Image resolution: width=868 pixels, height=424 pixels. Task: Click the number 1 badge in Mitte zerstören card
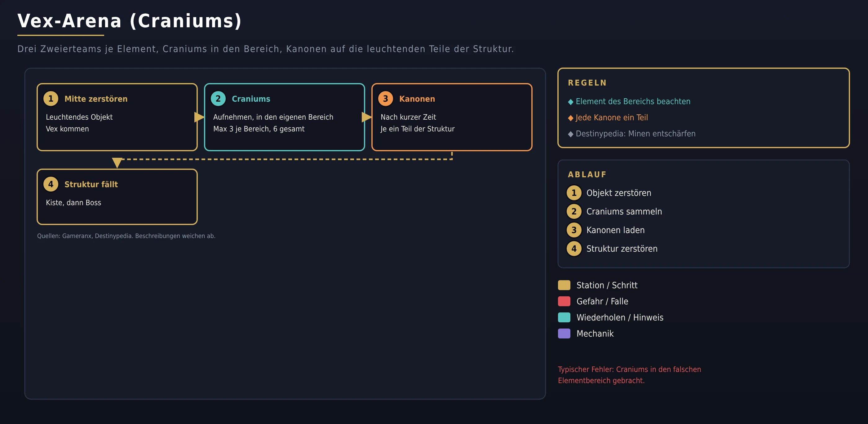point(51,99)
